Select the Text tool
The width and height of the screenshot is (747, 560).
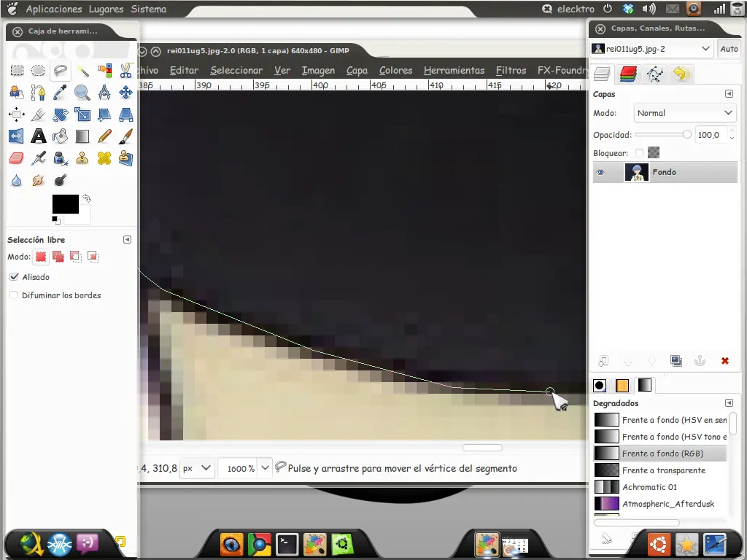(38, 136)
